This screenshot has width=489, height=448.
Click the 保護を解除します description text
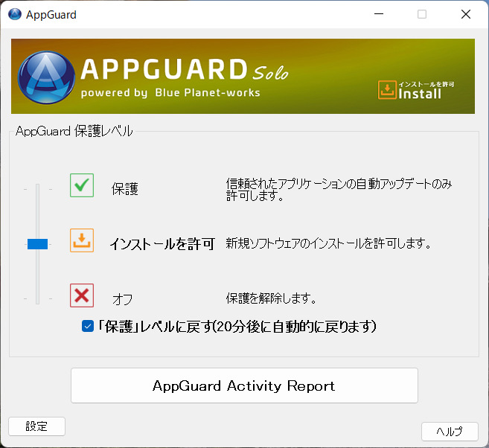click(271, 298)
